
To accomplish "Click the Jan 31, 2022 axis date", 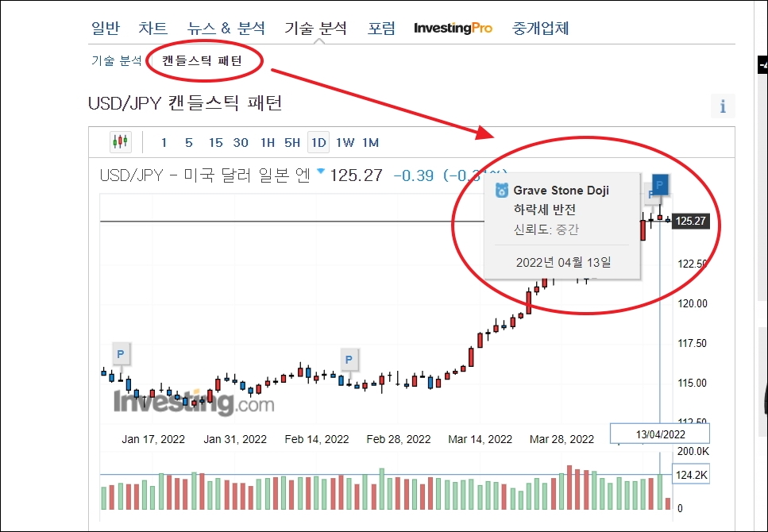I will point(235,439).
